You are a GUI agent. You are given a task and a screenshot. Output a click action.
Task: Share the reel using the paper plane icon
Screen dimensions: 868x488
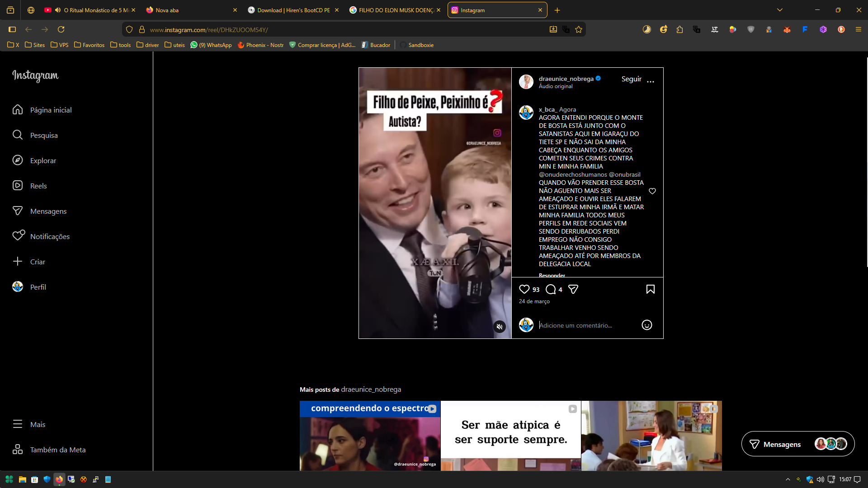573,289
